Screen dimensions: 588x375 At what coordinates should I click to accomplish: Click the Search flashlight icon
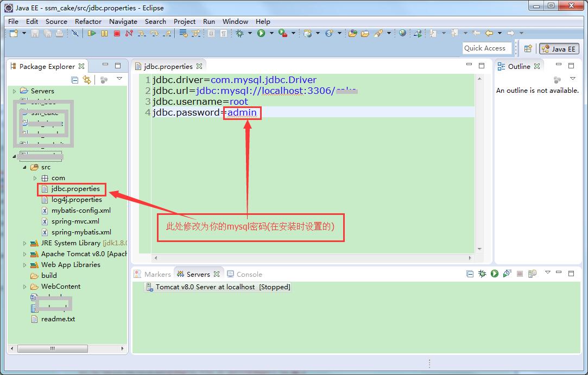[x=378, y=33]
